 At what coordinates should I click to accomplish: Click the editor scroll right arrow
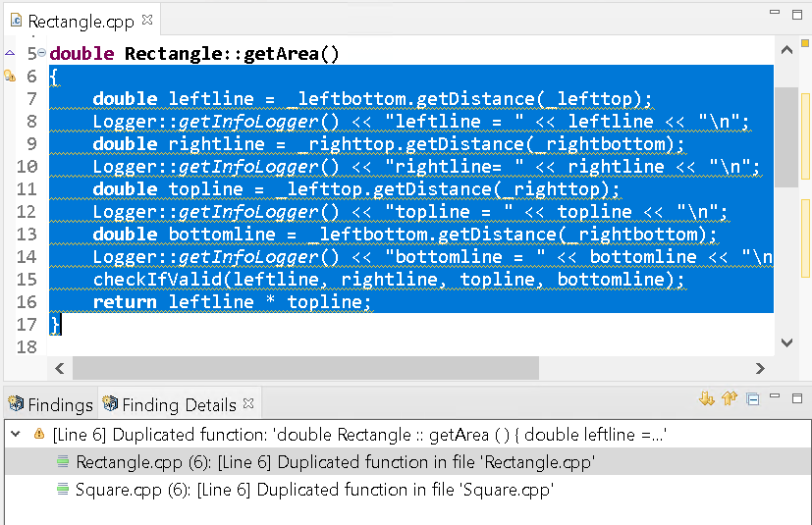coord(760,368)
